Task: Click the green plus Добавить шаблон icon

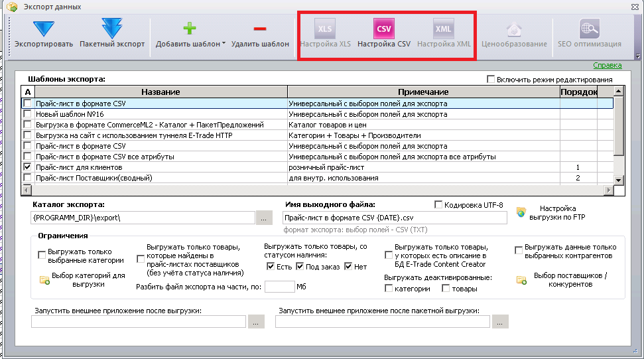Action: point(189,29)
